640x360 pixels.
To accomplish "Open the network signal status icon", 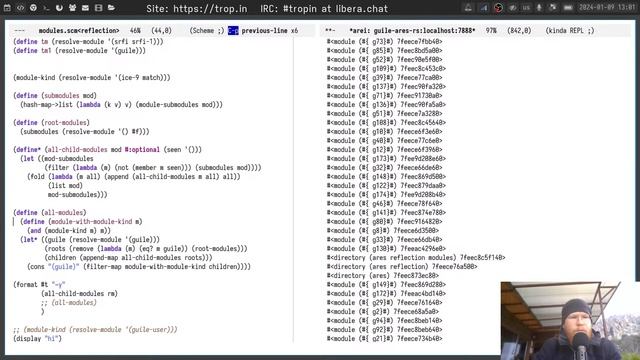I will (484, 8).
